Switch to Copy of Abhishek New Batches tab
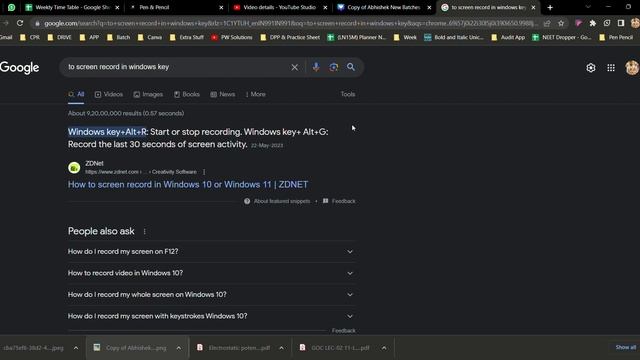Image resolution: width=640 pixels, height=360 pixels. click(x=383, y=7)
